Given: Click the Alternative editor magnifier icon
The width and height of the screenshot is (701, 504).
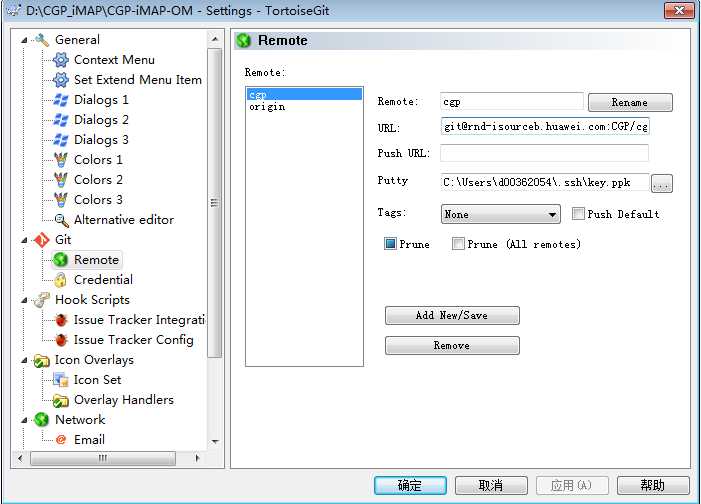Looking at the screenshot, I should [x=61, y=220].
